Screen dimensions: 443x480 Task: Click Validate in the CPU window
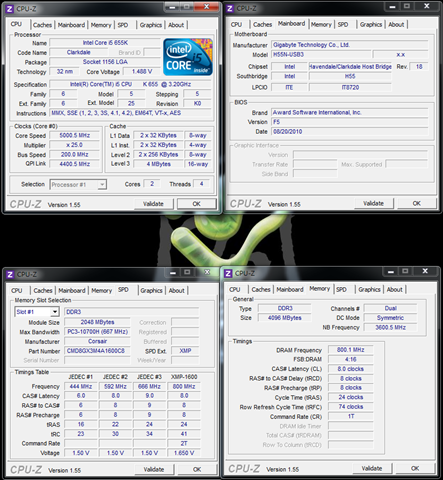[x=153, y=204]
